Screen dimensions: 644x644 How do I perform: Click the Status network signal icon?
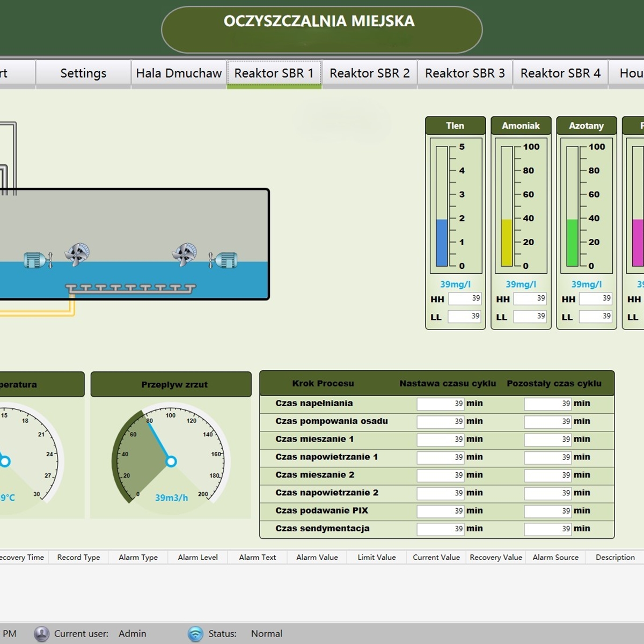tap(195, 634)
